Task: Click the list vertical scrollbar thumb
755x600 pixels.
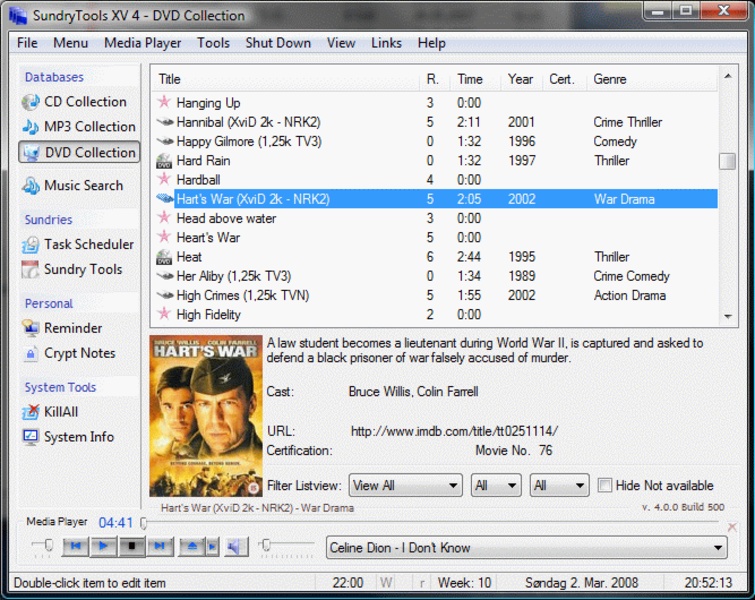Action: tap(728, 161)
